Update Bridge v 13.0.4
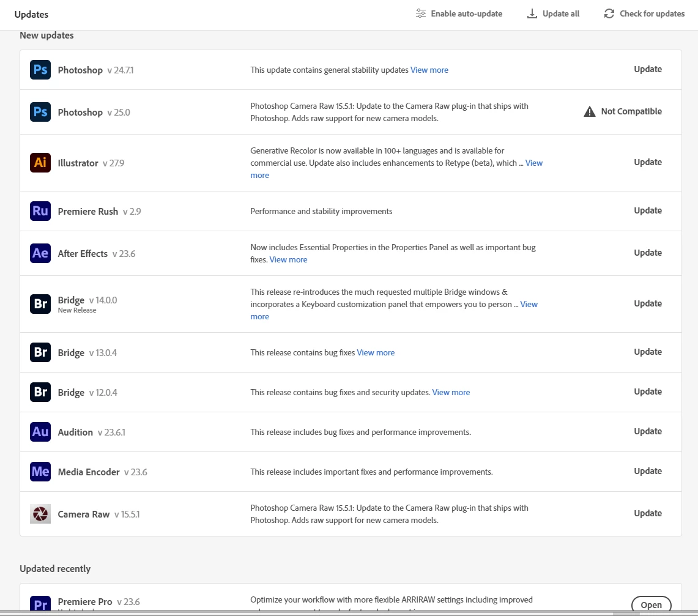698x616 pixels. [648, 352]
